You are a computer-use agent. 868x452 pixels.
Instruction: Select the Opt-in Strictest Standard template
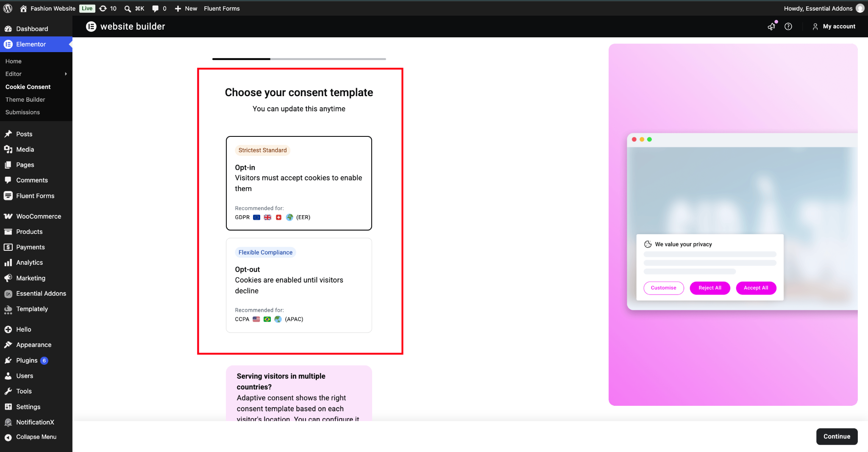click(x=299, y=183)
